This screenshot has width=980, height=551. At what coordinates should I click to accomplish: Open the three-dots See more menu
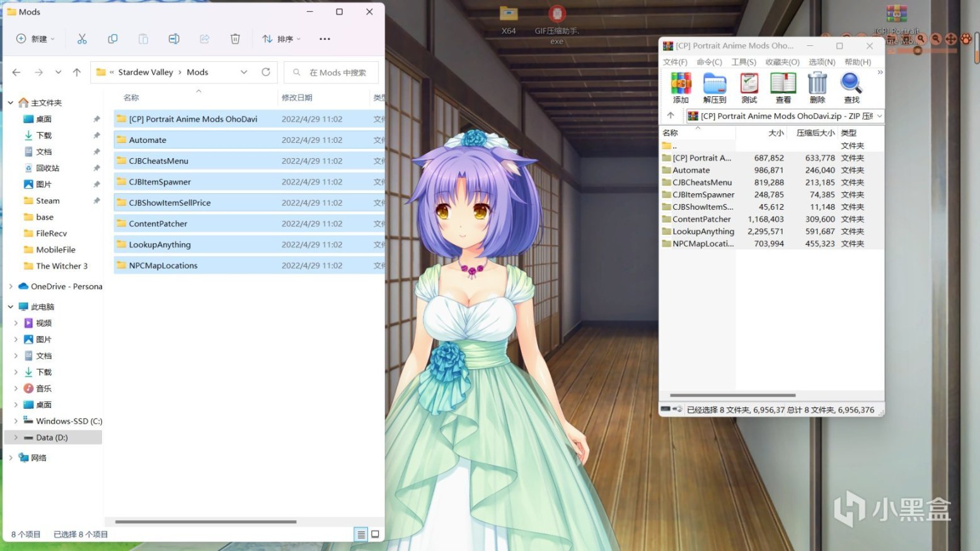325,39
